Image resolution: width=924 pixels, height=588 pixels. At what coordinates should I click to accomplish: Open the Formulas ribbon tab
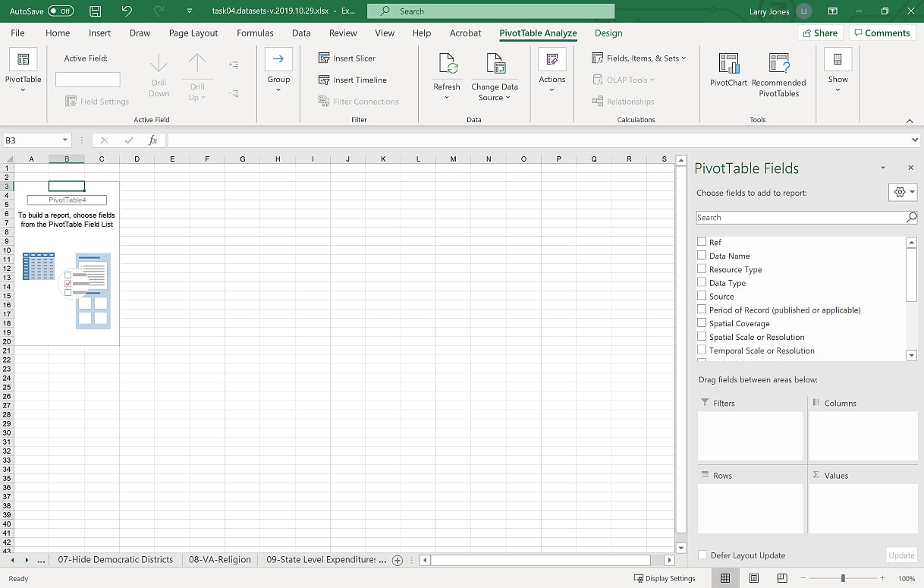(255, 33)
